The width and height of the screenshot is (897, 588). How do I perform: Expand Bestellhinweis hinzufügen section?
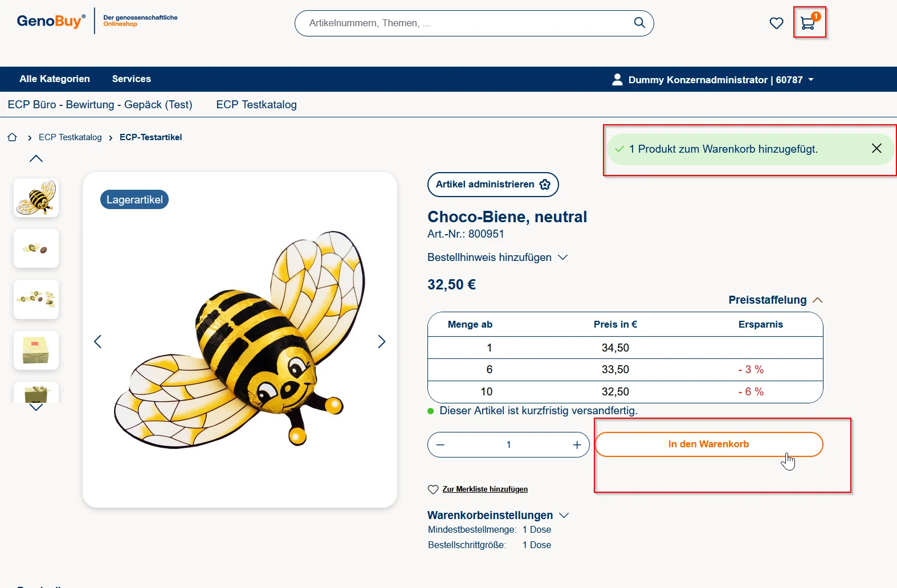coord(497,258)
